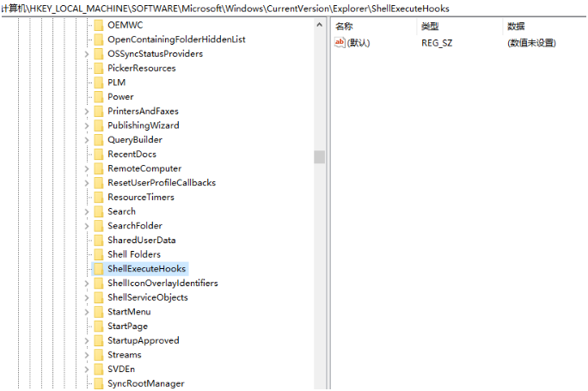Expand the ShellIconOverlayIdentifiers key
588x391 pixels.
[x=87, y=284]
